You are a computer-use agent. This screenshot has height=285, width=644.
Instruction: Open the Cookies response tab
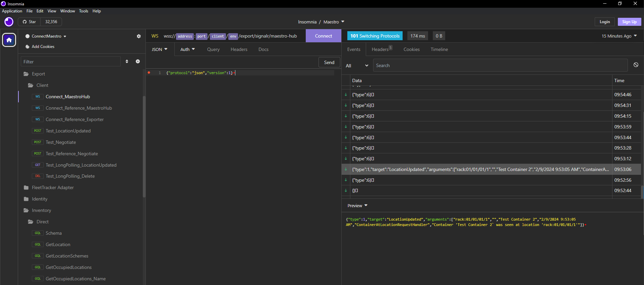point(412,49)
